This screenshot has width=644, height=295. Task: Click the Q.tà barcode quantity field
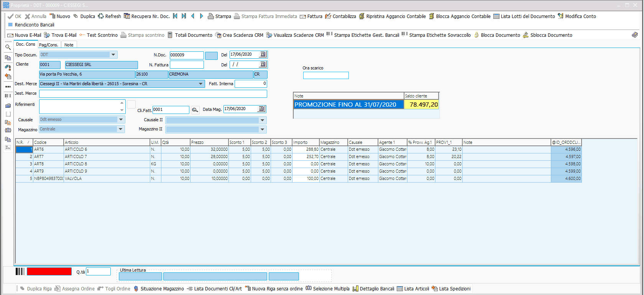(98, 272)
